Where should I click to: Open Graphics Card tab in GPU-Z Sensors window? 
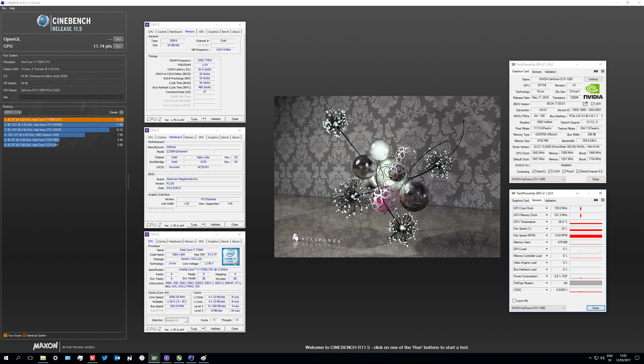point(520,201)
